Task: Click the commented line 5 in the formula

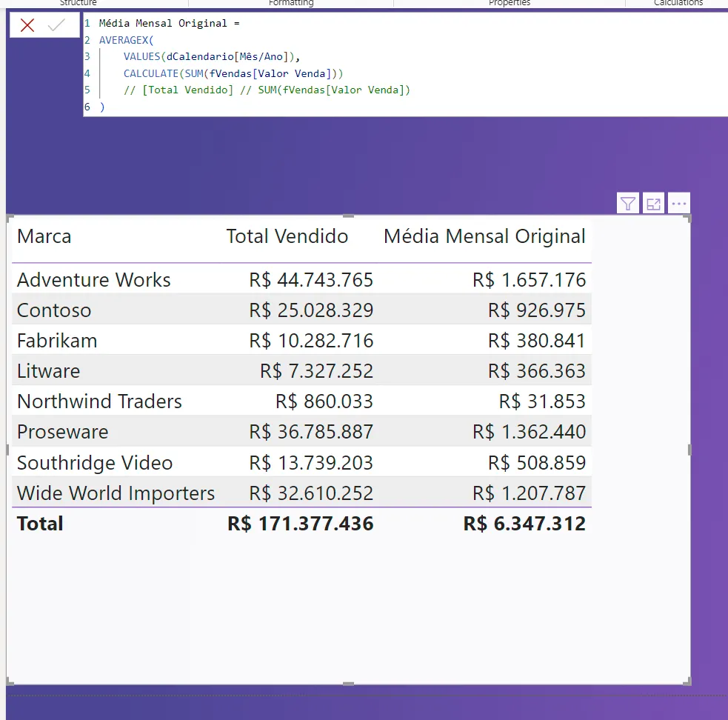Action: coord(267,90)
